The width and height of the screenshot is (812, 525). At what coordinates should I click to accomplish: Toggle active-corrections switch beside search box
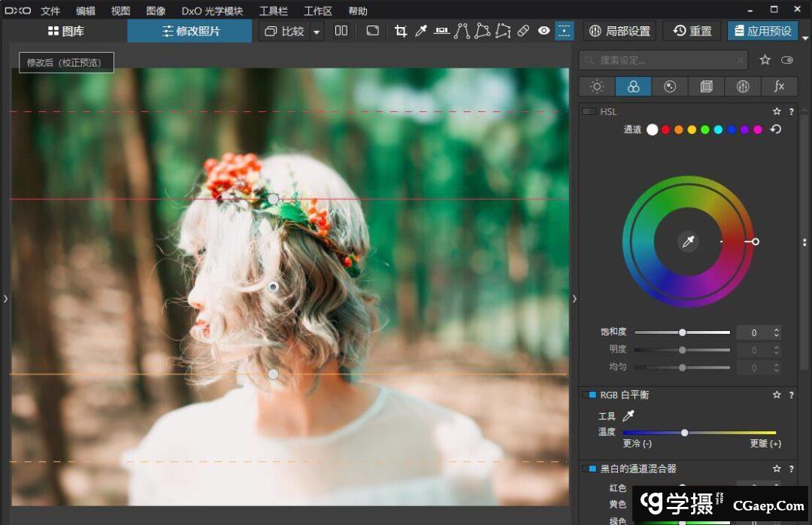(x=787, y=60)
